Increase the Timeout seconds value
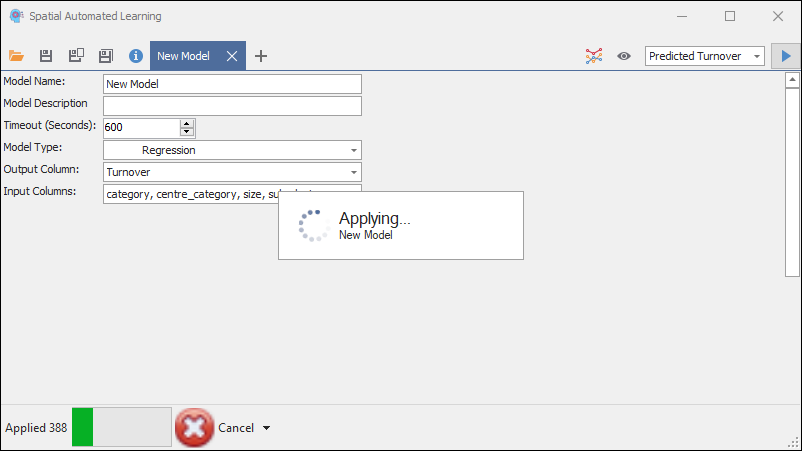The width and height of the screenshot is (802, 451). [x=186, y=123]
